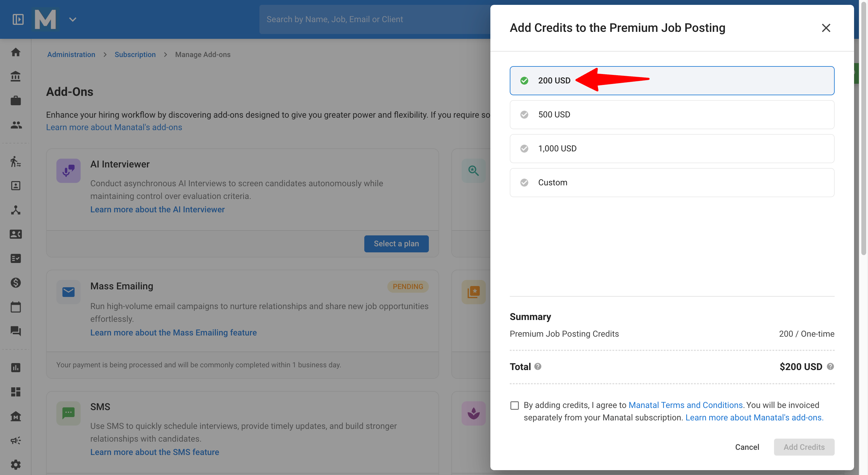Image resolution: width=868 pixels, height=475 pixels.
Task: Open the Candidates people icon in sidebar
Action: [x=15, y=125]
